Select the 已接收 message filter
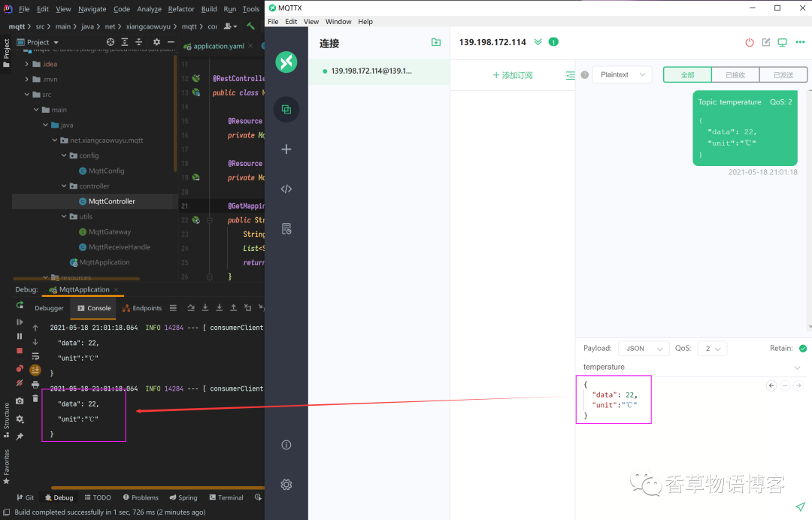Screen dimensions: 812x520 [x=735, y=75]
